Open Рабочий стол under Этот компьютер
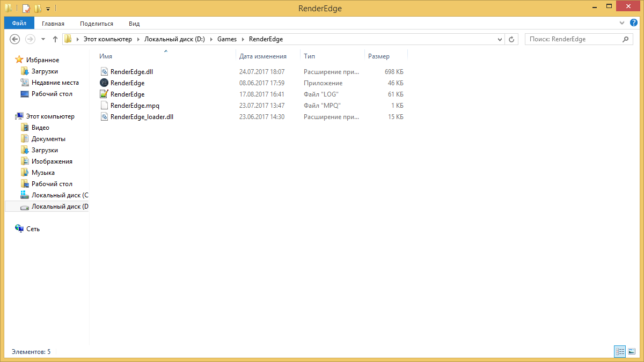Viewport: 644px width, 362px height. (x=52, y=184)
